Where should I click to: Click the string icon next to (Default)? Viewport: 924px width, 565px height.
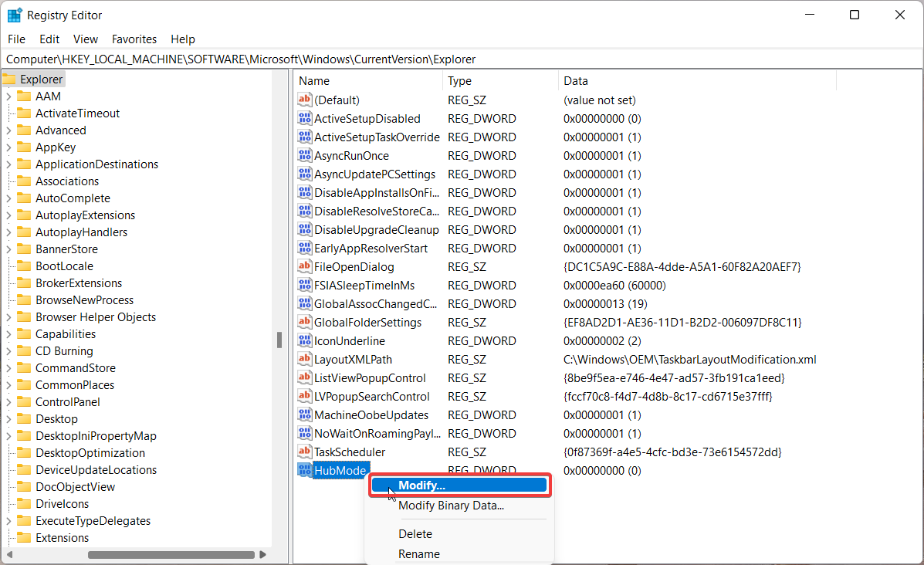pyautogui.click(x=305, y=100)
